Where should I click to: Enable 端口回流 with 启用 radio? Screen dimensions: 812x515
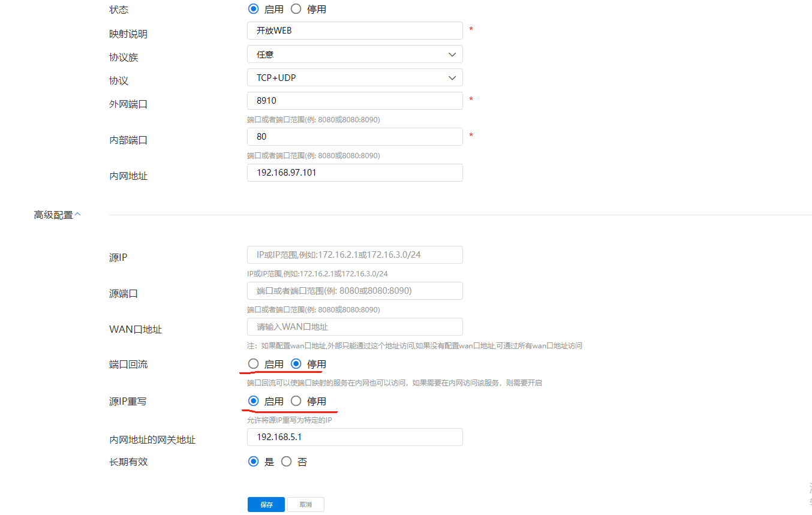pos(254,364)
